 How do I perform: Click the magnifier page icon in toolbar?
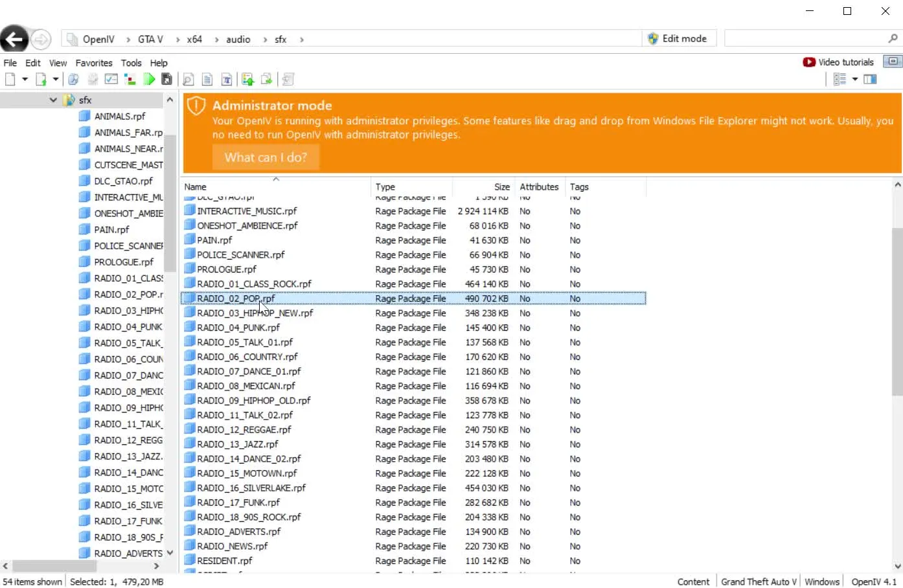click(188, 79)
